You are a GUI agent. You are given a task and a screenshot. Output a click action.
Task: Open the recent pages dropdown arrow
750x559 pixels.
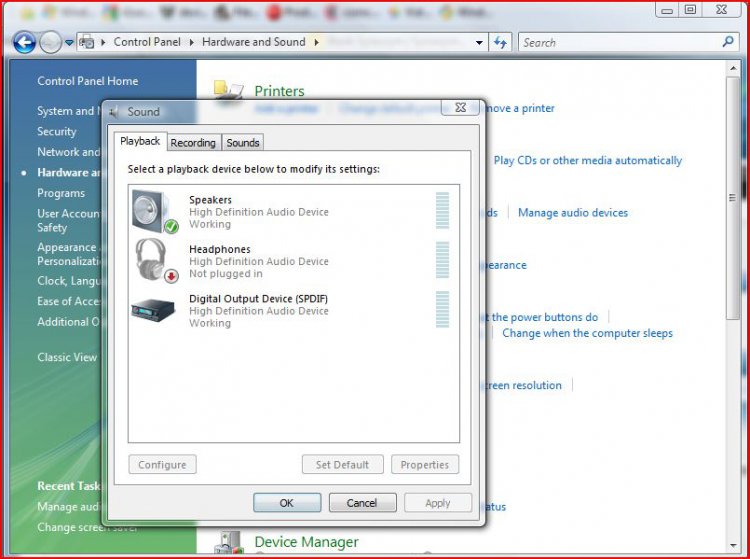69,43
